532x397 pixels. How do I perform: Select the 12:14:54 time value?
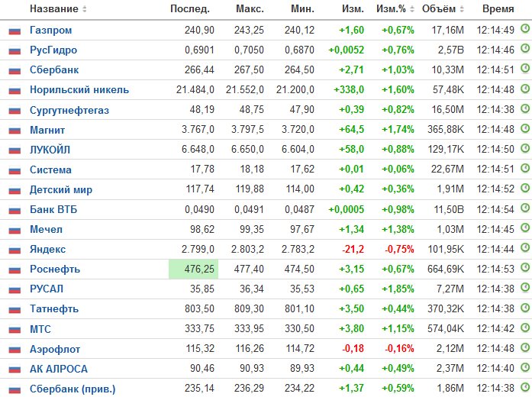coord(495,209)
